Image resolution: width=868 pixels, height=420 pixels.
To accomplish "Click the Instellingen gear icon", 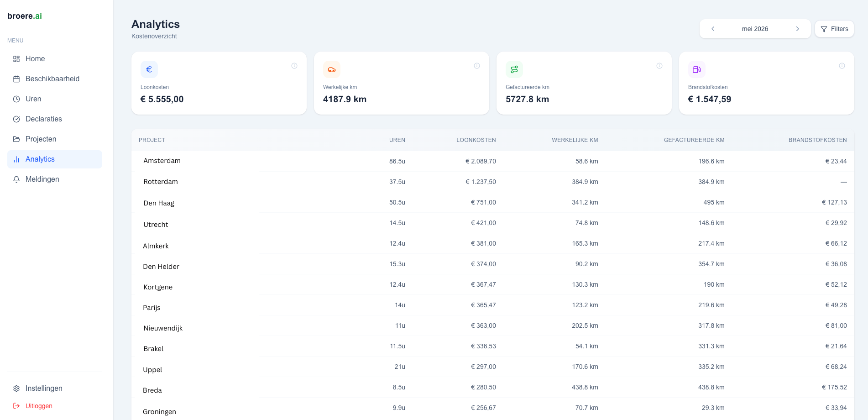I will pyautogui.click(x=16, y=388).
